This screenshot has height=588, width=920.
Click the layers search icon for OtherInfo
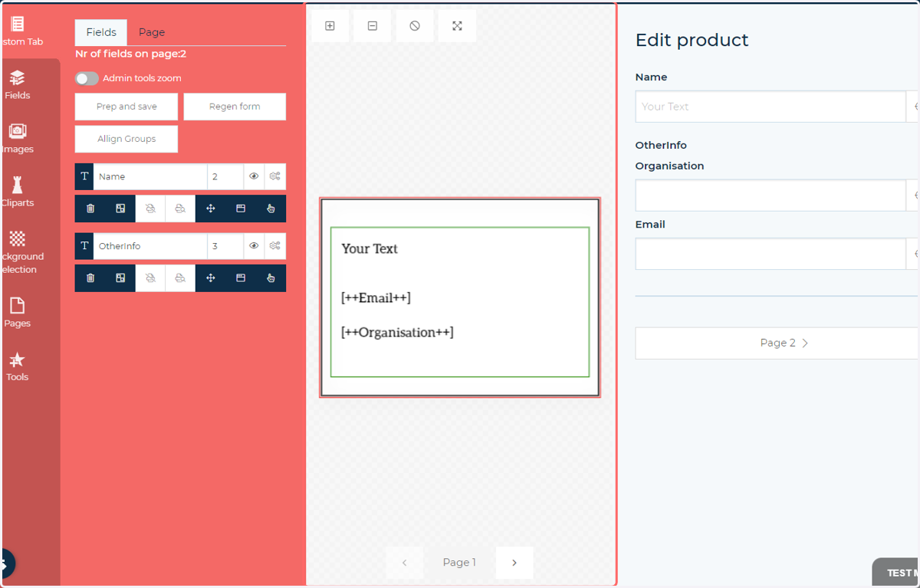click(180, 278)
